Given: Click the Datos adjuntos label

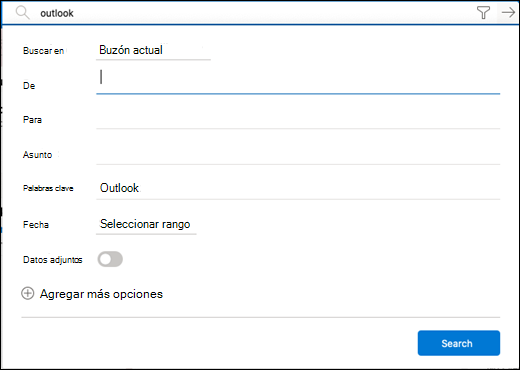Looking at the screenshot, I should 53,260.
